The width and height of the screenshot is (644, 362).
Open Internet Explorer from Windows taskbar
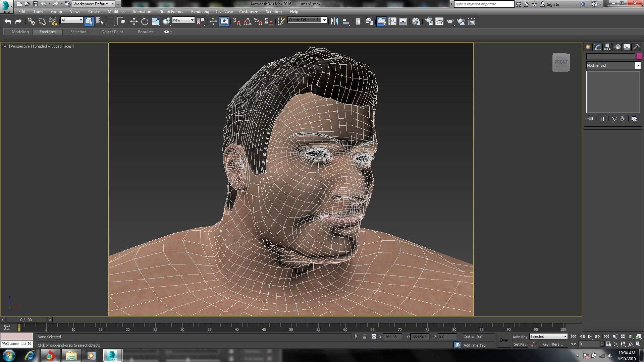pyautogui.click(x=30, y=355)
